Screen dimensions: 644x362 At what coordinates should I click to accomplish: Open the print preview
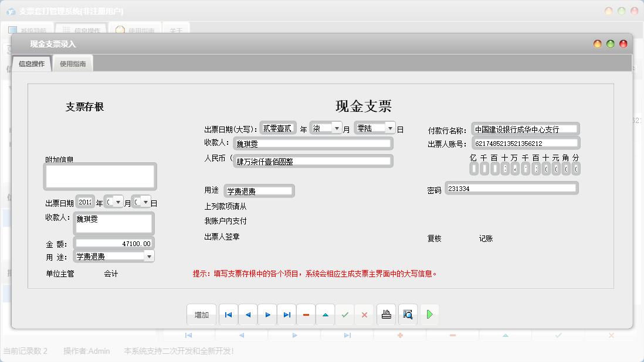(407, 315)
